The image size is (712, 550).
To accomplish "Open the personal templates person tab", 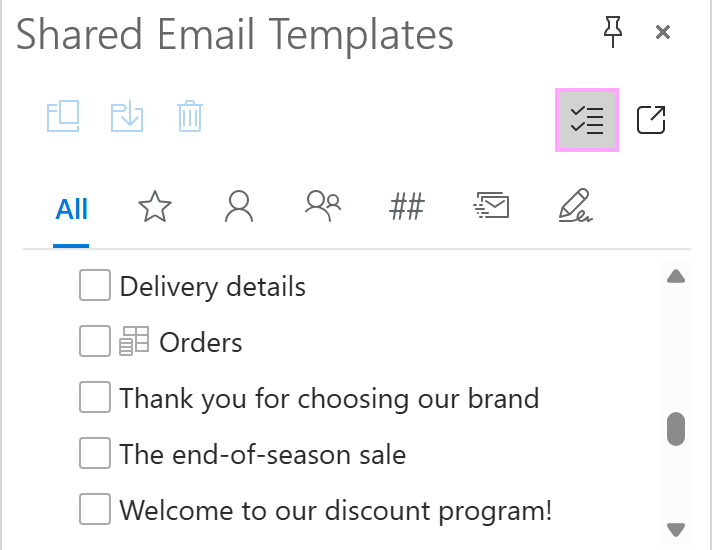I will click(239, 207).
